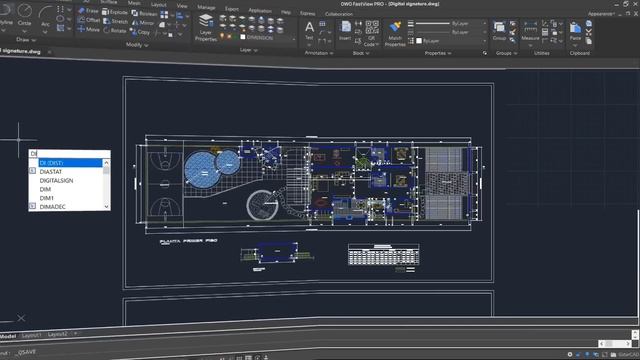Click the Insert block tool
Viewport: 640px width, 360px height.
[345, 31]
